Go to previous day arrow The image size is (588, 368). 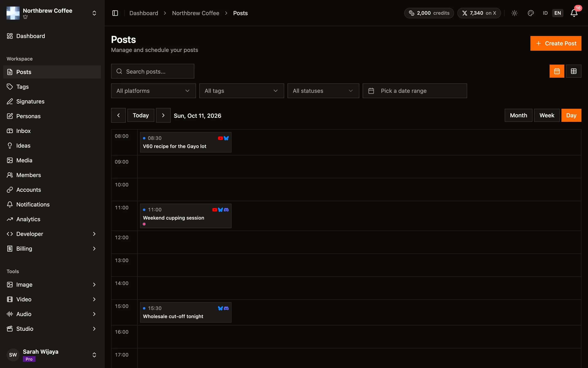(x=118, y=115)
